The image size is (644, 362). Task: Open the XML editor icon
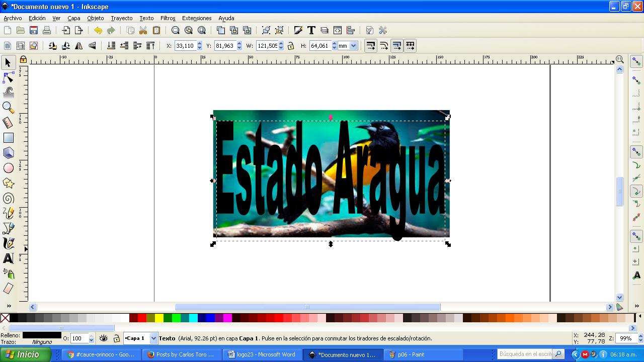(x=338, y=31)
